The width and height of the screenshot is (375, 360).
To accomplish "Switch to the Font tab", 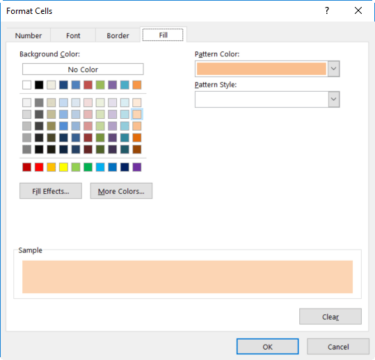I will coord(73,36).
